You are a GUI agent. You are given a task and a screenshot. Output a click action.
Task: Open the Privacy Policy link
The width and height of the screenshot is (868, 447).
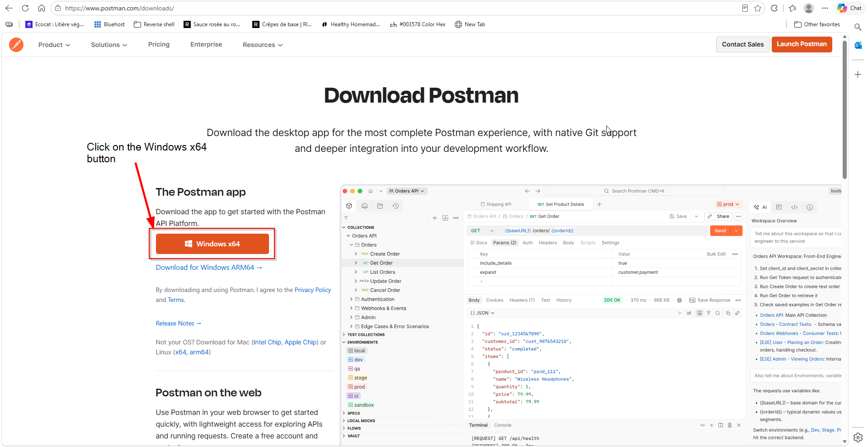coord(312,290)
